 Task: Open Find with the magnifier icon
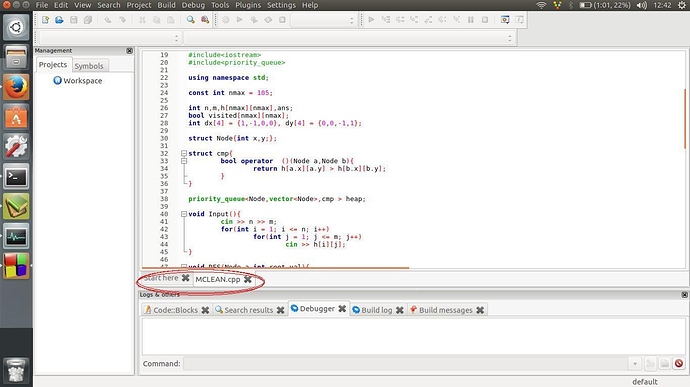click(x=191, y=20)
